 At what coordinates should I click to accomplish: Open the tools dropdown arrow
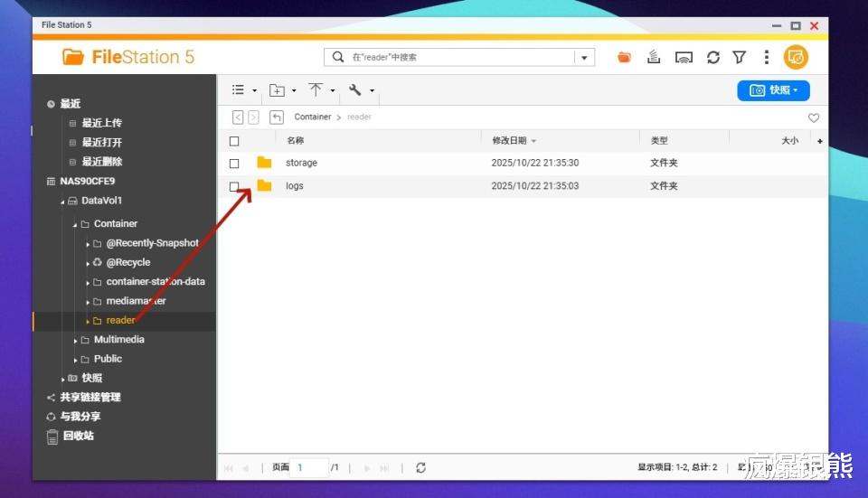point(372,90)
